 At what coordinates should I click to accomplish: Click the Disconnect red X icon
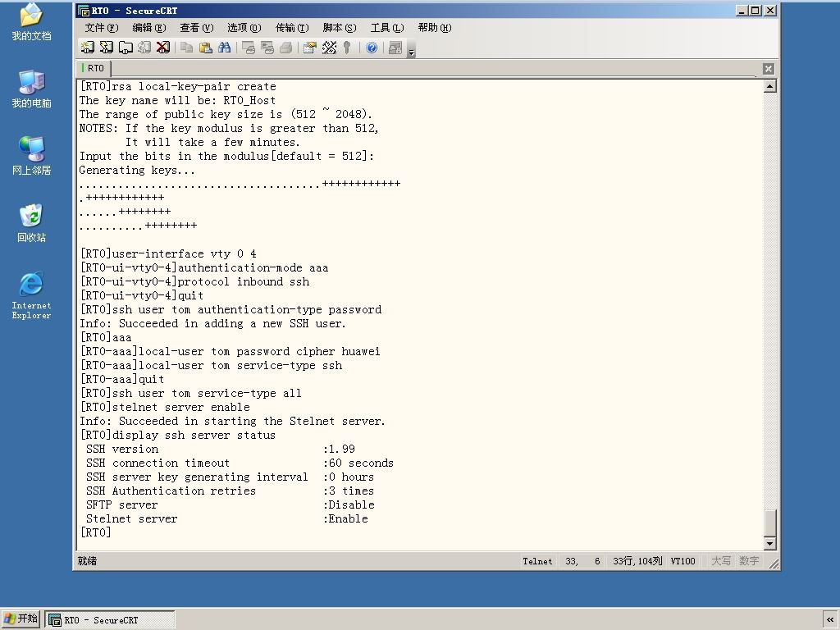[163, 48]
